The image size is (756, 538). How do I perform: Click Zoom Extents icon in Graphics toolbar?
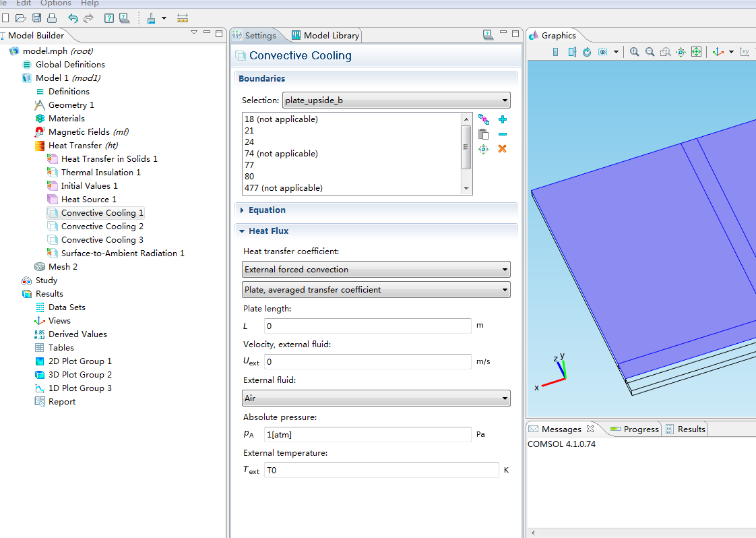696,52
